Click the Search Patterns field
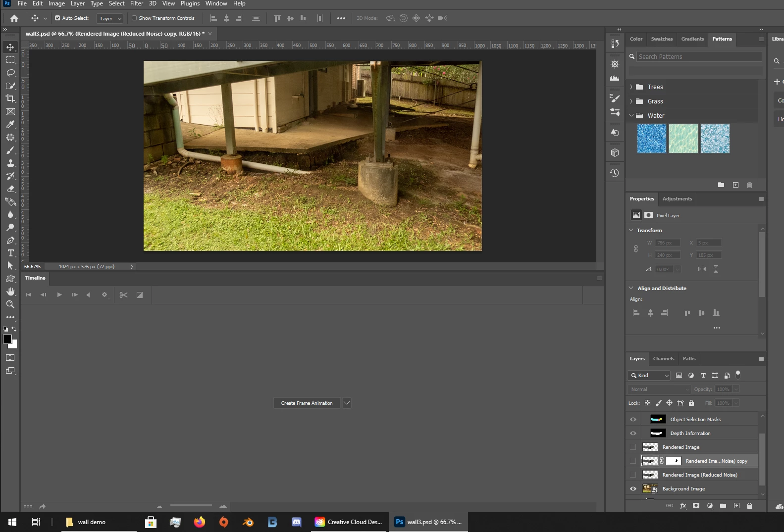The image size is (784, 532). pos(699,56)
